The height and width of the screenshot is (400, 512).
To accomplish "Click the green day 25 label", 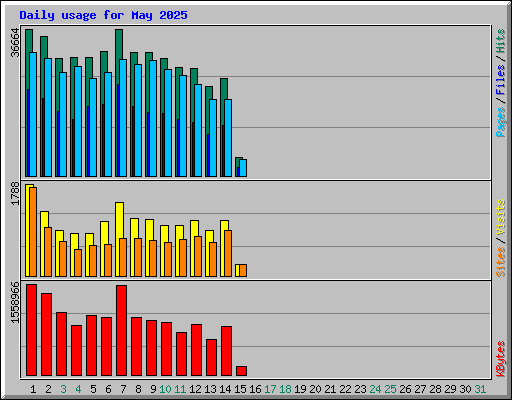I will tap(390, 389).
